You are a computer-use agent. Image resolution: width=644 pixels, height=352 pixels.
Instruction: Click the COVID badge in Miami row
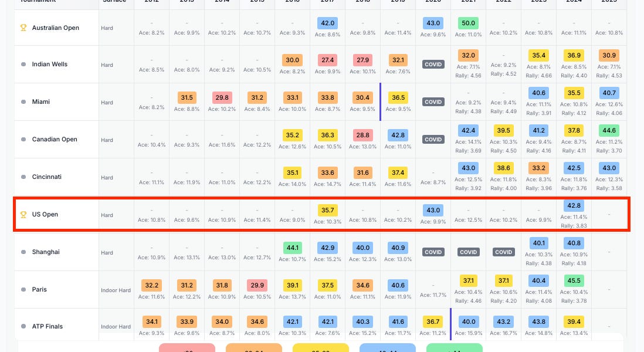tap(433, 102)
